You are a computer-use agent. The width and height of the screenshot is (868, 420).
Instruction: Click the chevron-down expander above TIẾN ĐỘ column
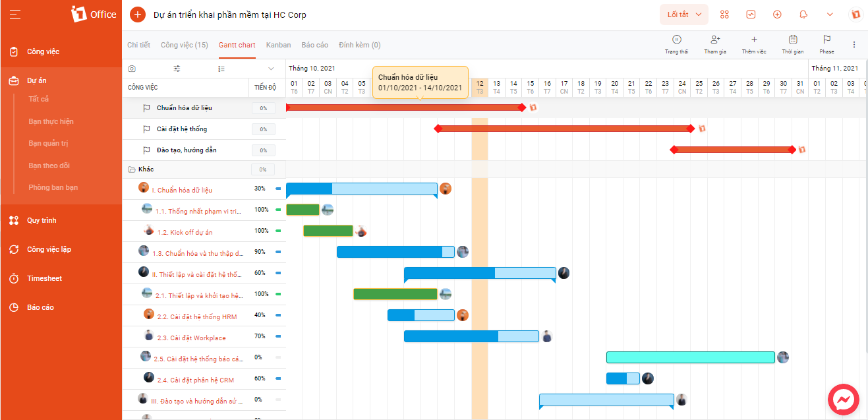271,69
